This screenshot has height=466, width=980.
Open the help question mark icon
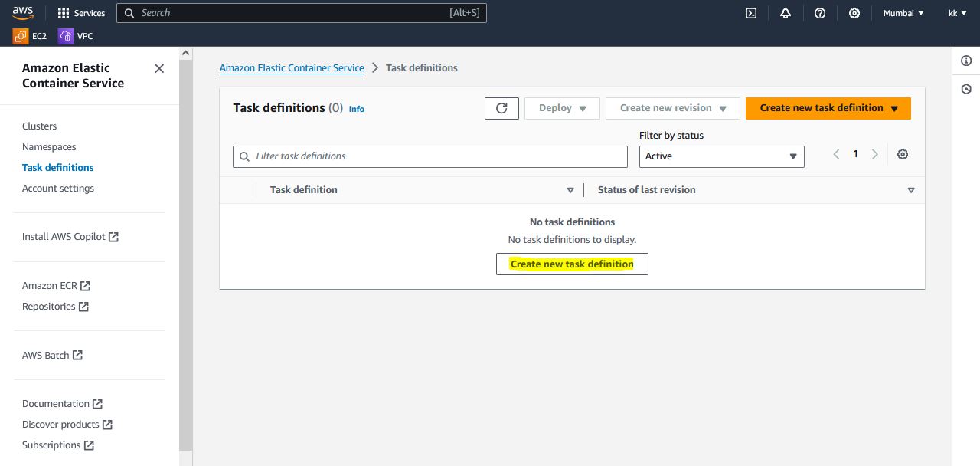(x=820, y=13)
